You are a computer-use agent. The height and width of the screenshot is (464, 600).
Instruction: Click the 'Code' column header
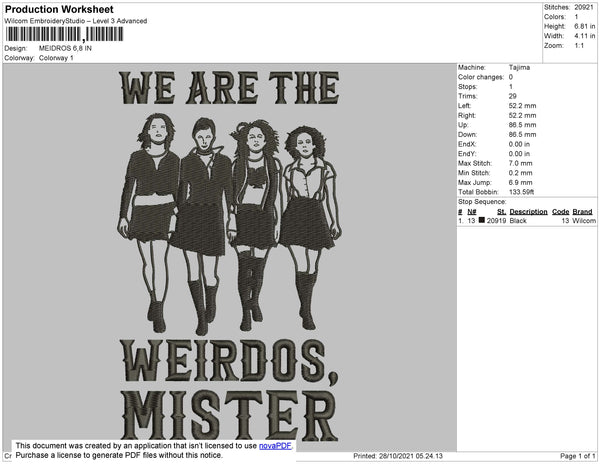tap(561, 212)
